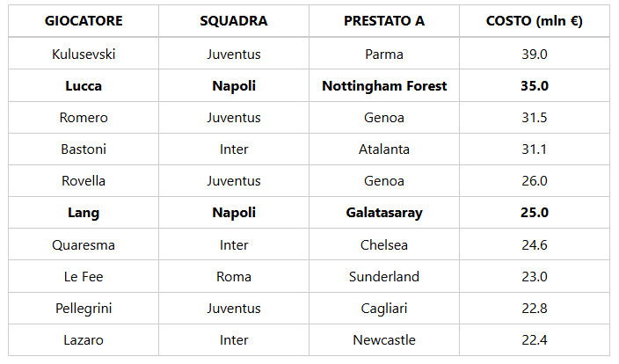Select the bold Lucca cell
This screenshot has width=619, height=364.
click(x=84, y=86)
